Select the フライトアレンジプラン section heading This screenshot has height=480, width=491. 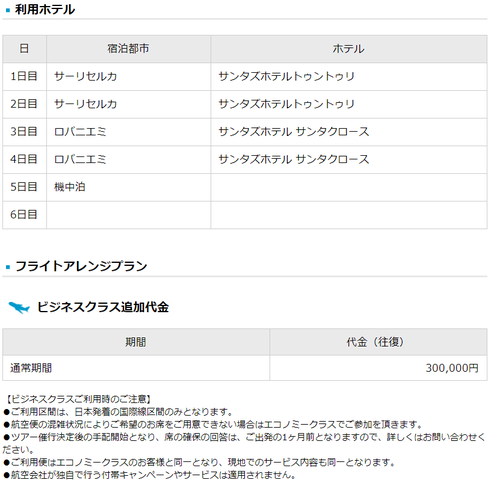point(81,266)
